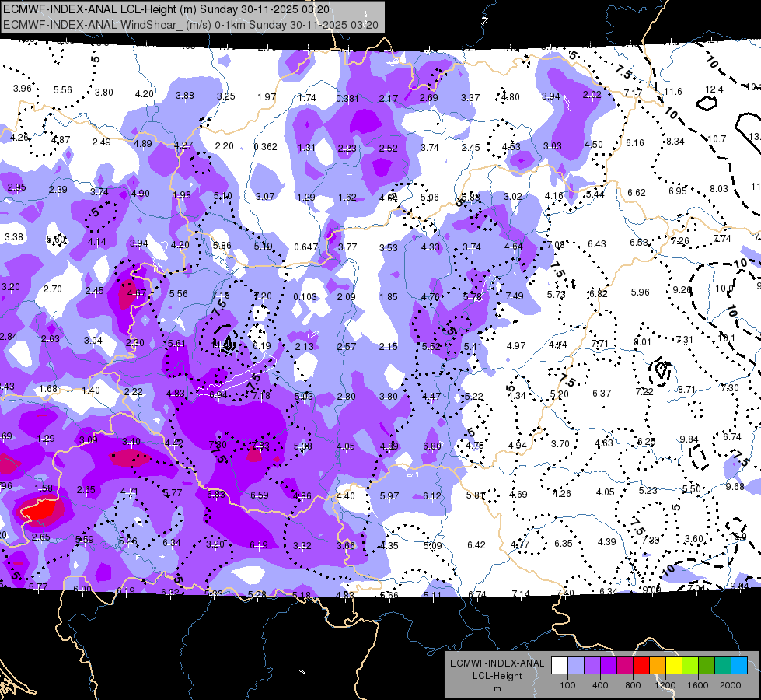
Task: Click the wind shear value 6.94
Action: click(x=218, y=395)
